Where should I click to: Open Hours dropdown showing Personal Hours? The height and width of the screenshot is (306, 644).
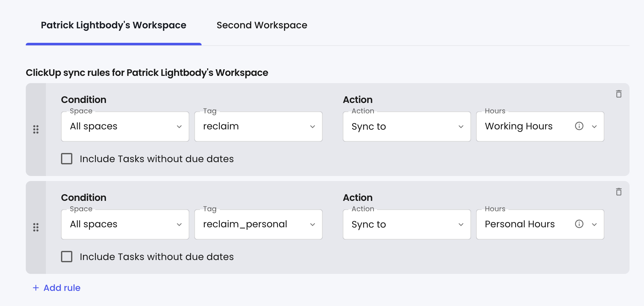click(x=540, y=224)
